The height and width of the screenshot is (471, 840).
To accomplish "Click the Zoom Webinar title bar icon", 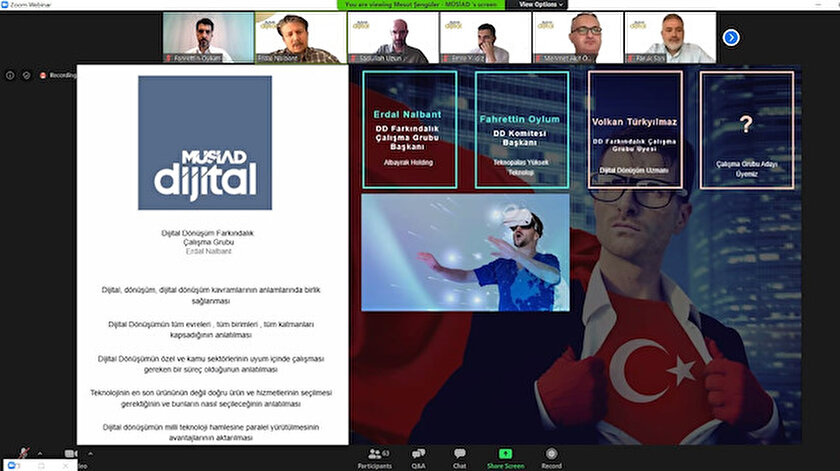I will click(x=4, y=4).
